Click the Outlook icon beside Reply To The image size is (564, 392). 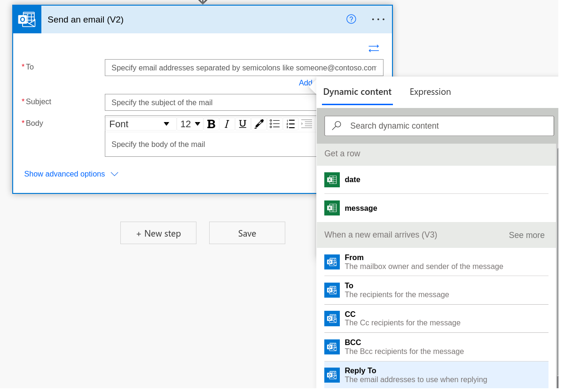coord(332,375)
